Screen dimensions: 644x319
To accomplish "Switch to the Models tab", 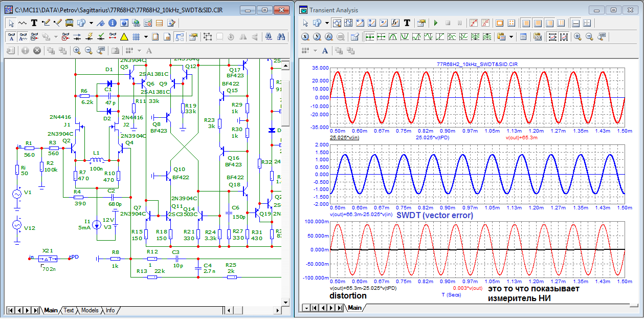I will pyautogui.click(x=90, y=310).
